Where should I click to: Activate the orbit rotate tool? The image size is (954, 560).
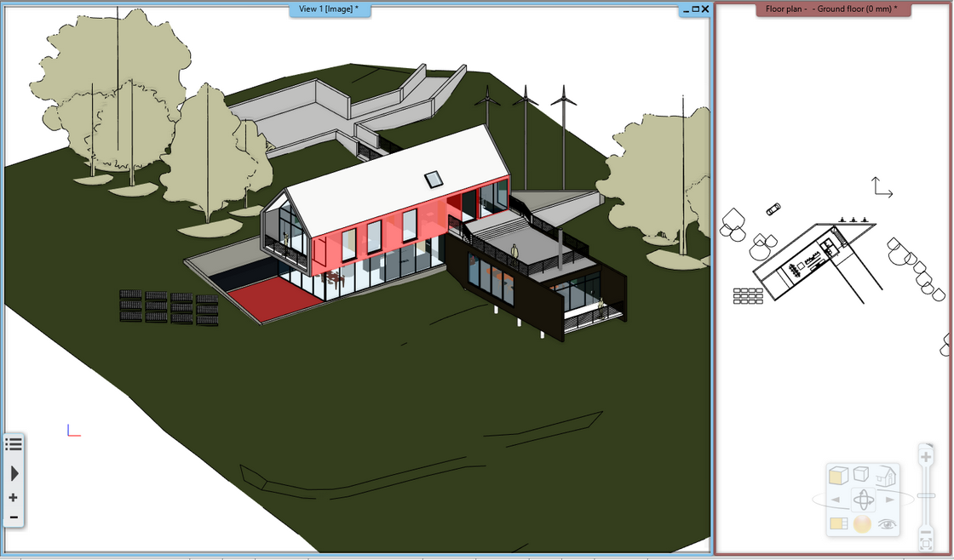(x=864, y=500)
